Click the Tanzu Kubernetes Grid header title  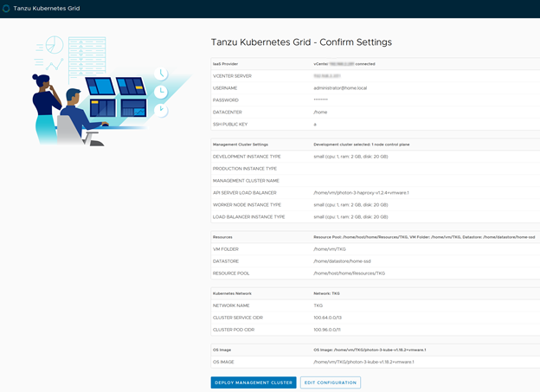[47, 9]
